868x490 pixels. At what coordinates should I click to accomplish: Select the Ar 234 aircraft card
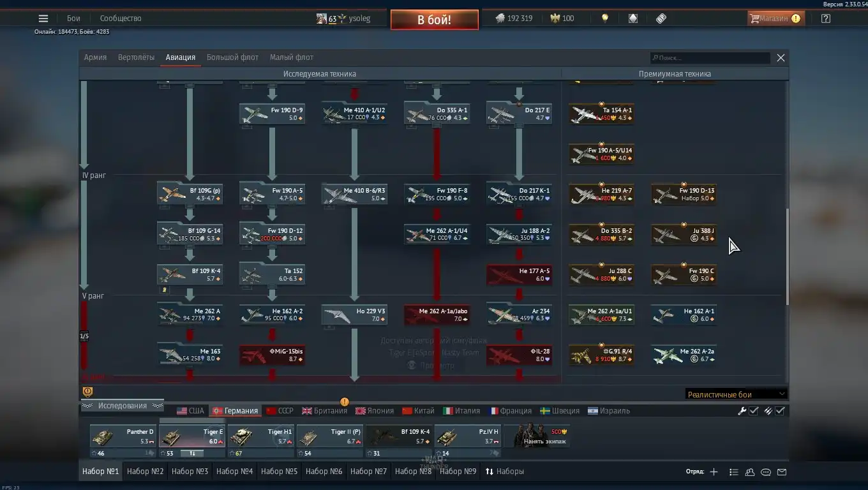pyautogui.click(x=519, y=315)
